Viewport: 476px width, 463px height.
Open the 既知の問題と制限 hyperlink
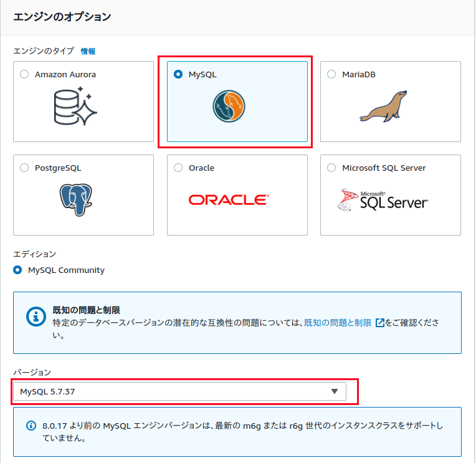point(338,323)
